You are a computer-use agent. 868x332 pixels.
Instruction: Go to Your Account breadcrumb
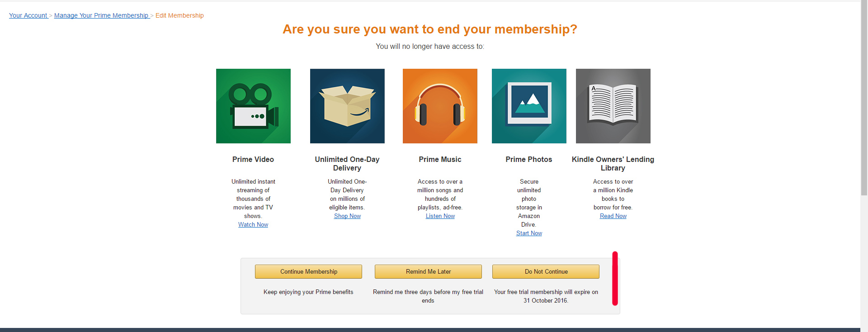28,15
